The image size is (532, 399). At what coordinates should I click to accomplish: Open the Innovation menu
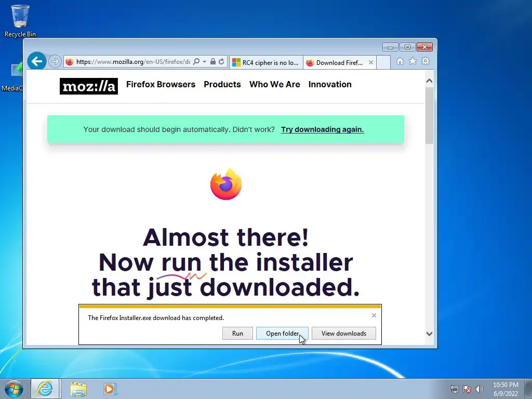[330, 85]
